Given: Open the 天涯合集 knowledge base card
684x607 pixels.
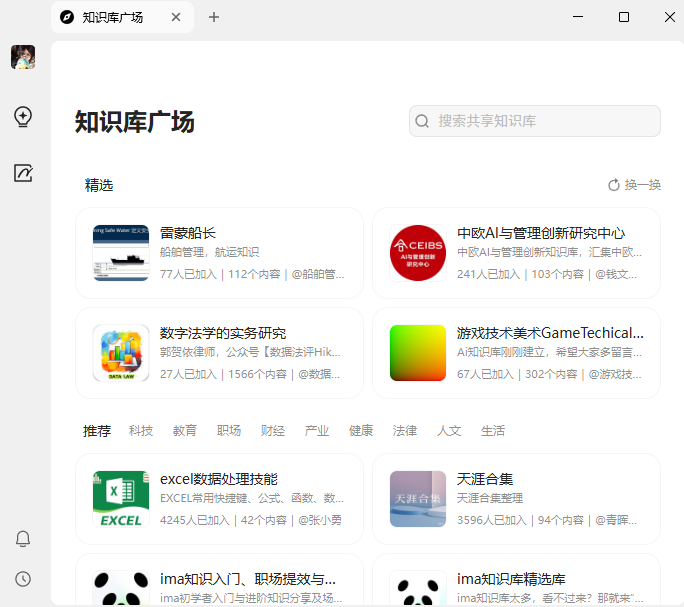Looking at the screenshot, I should point(516,499).
